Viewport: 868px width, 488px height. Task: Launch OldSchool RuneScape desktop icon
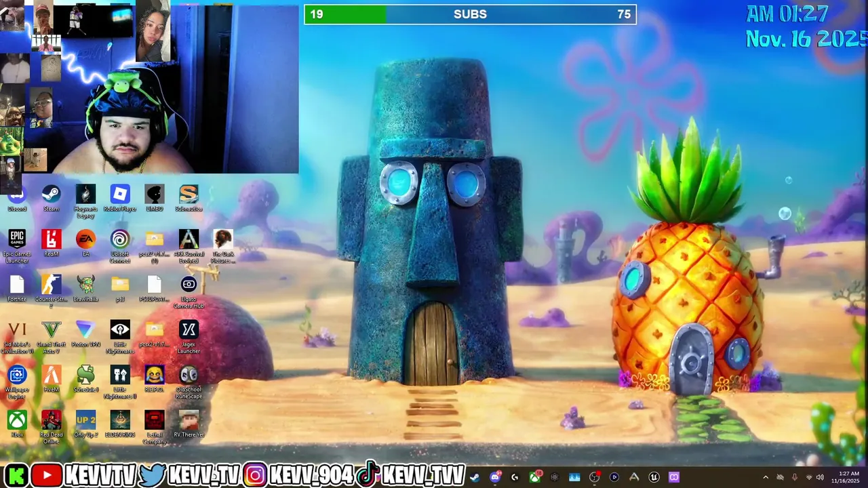pyautogui.click(x=189, y=382)
